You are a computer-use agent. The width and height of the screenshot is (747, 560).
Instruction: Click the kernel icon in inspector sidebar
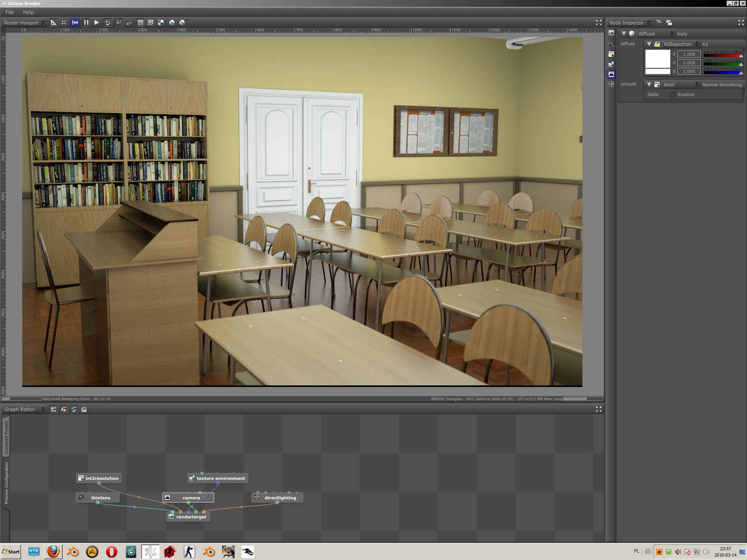[611, 84]
